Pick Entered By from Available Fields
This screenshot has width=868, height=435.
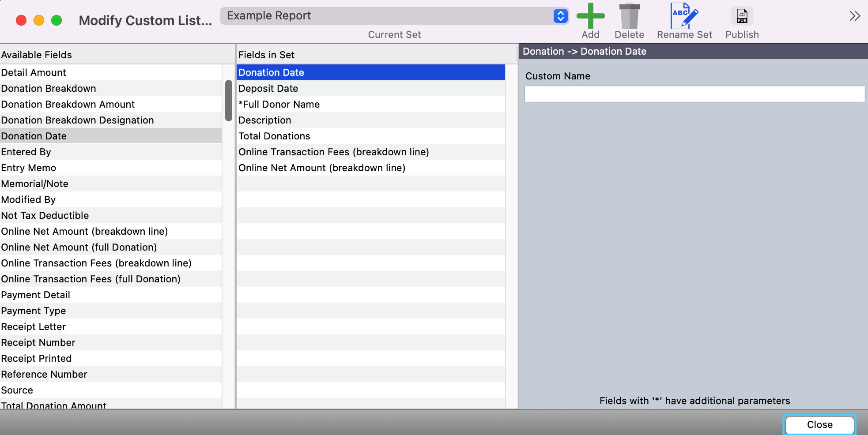click(x=26, y=152)
